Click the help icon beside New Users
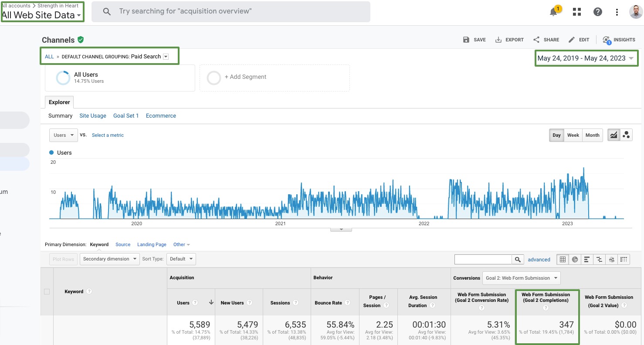 250,303
